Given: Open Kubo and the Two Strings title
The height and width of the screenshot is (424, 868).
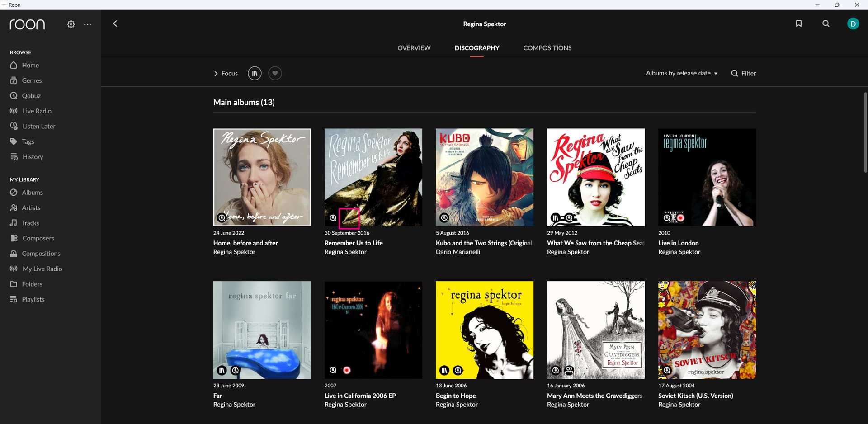Looking at the screenshot, I should (484, 243).
